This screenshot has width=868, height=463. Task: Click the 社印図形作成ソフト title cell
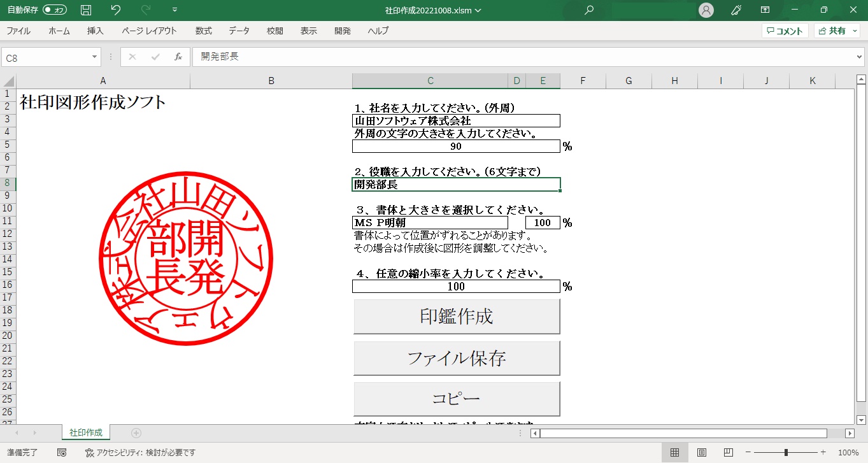pyautogui.click(x=93, y=102)
